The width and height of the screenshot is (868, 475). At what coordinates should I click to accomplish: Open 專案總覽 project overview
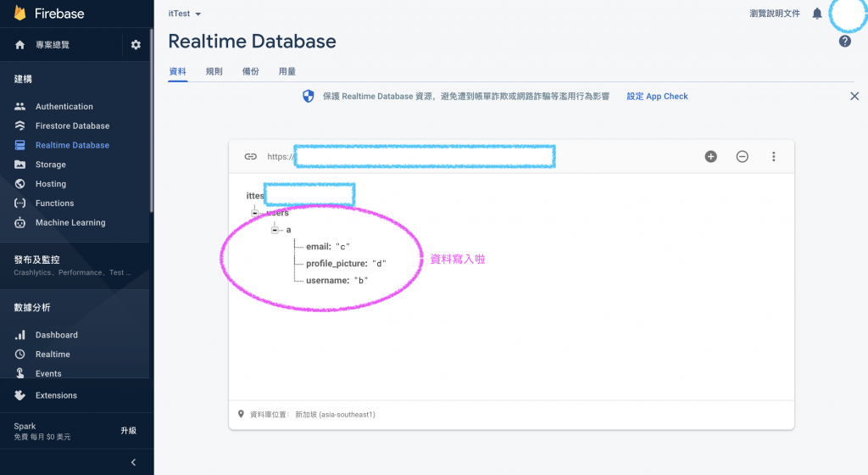53,45
